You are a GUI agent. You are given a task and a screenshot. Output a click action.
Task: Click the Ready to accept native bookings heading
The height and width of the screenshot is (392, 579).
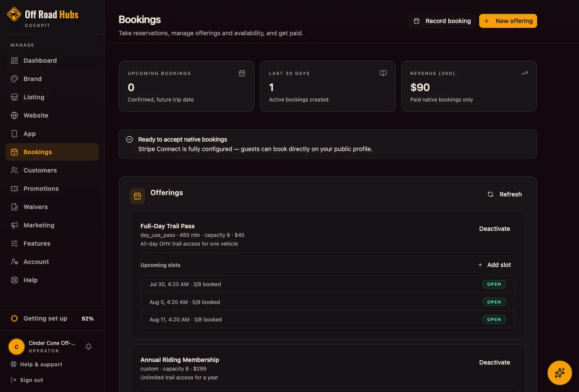(x=183, y=139)
